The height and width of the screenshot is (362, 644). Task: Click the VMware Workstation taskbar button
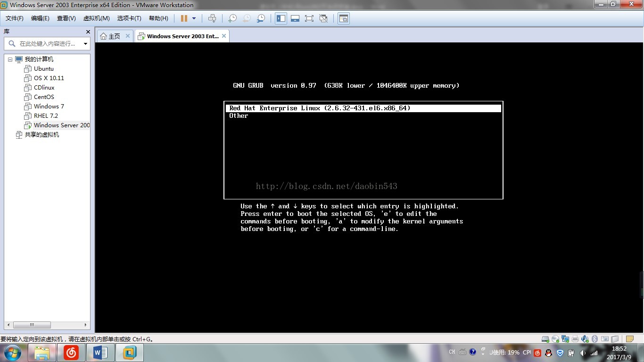(x=130, y=353)
